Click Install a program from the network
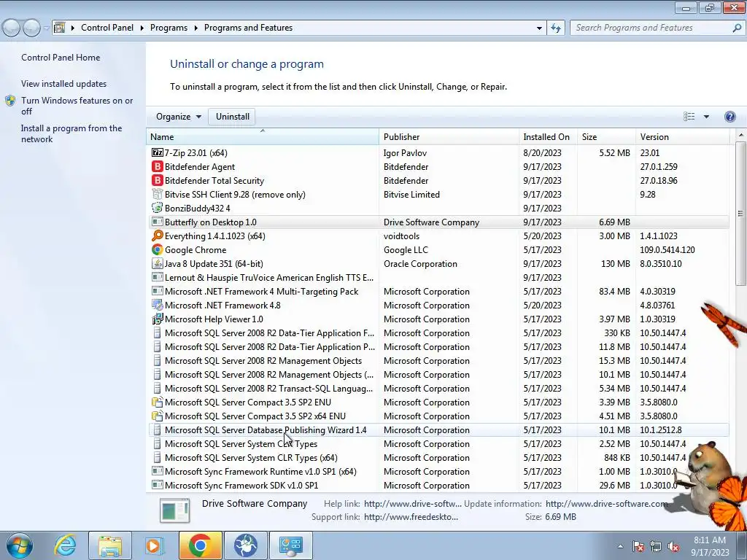 point(71,134)
